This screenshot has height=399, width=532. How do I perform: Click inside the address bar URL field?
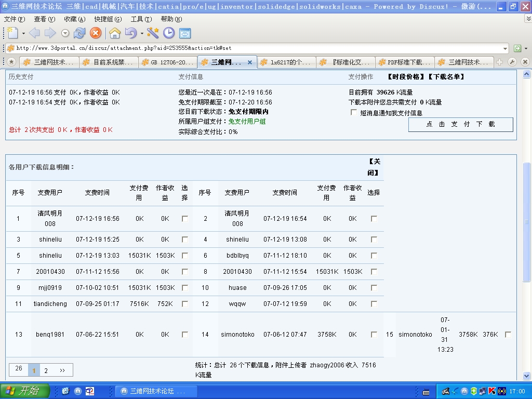click(258, 48)
